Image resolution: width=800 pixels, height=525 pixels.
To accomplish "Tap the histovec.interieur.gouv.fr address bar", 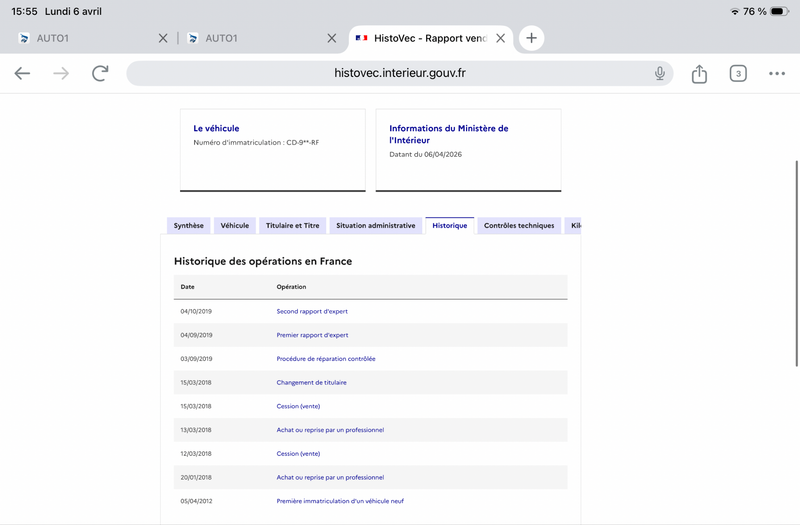I will coord(400,73).
